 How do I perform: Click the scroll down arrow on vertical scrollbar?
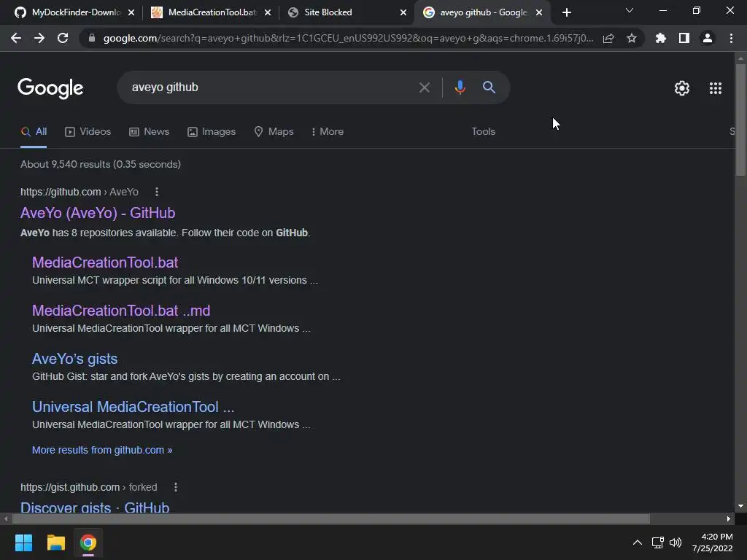pyautogui.click(x=740, y=506)
